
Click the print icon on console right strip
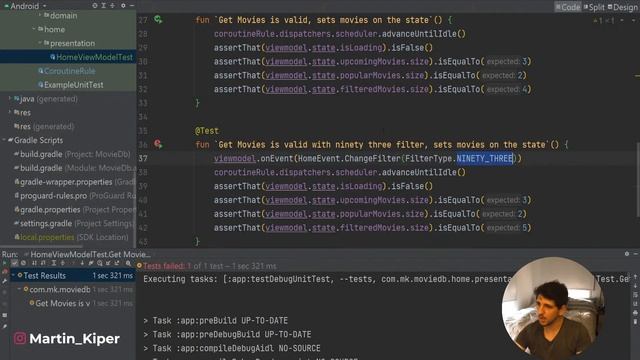pyautogui.click(x=635, y=313)
